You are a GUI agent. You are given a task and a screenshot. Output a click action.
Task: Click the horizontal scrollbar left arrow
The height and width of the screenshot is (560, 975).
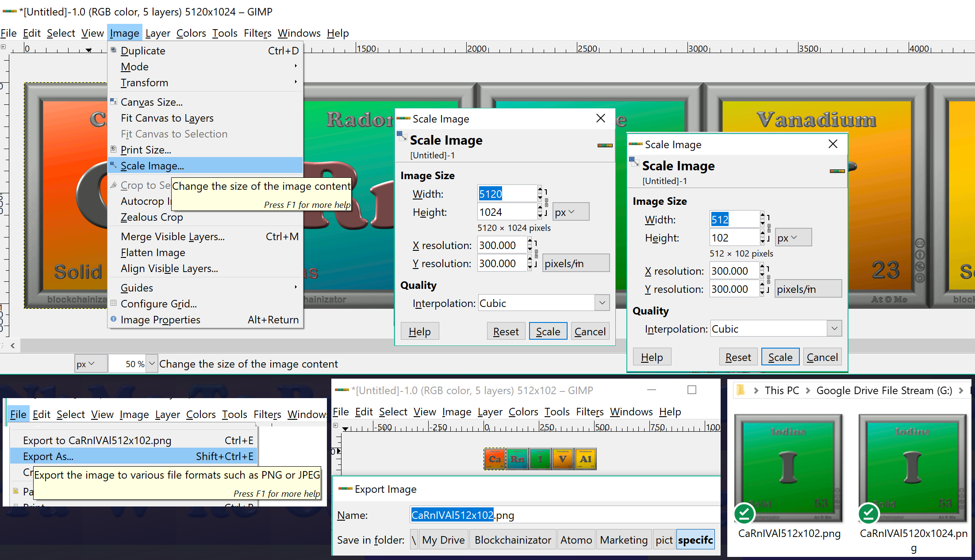tap(13, 345)
